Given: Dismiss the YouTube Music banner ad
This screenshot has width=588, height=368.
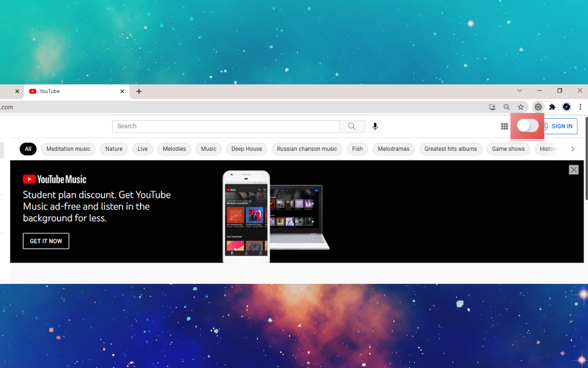Looking at the screenshot, I should pos(574,170).
